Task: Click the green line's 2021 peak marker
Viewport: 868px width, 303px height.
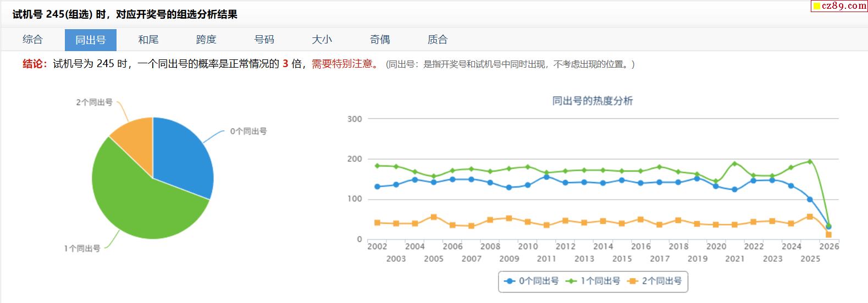Action: tap(734, 164)
